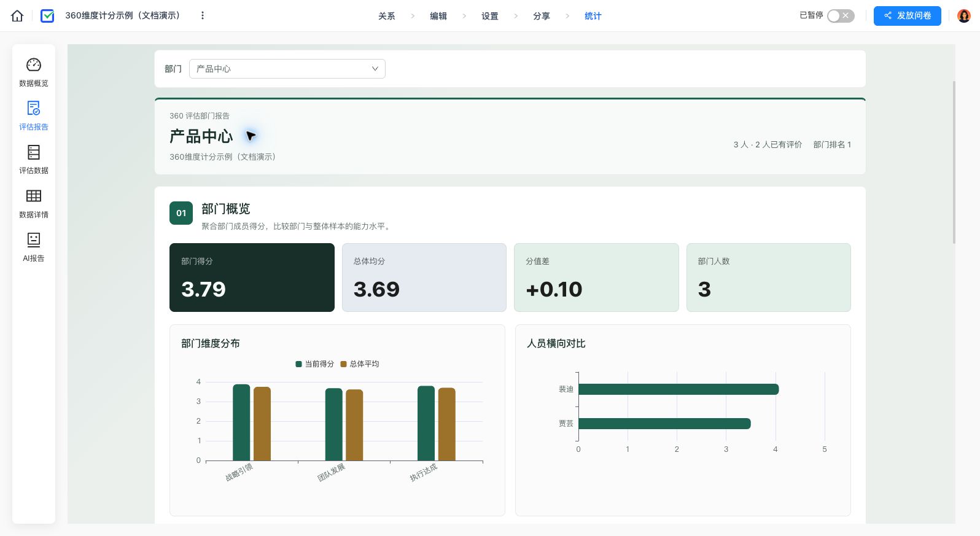
Task: Click the 360 评估部门报告 label
Action: tap(200, 116)
